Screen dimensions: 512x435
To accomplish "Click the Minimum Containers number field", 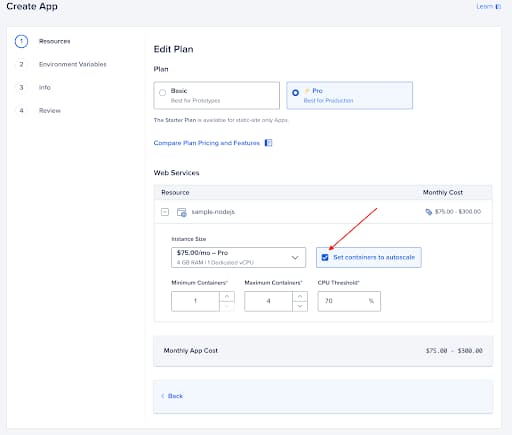I will pyautogui.click(x=195, y=301).
